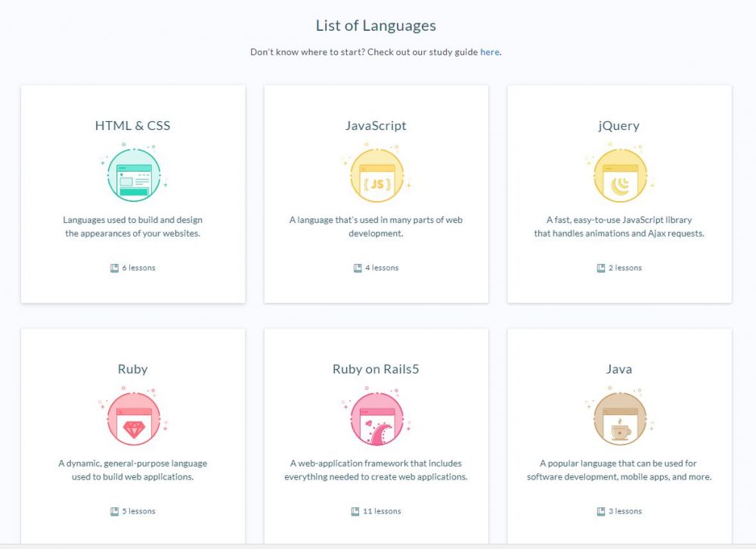The height and width of the screenshot is (549, 756).
Task: Select the JavaScript {JS} icon
Action: click(376, 175)
